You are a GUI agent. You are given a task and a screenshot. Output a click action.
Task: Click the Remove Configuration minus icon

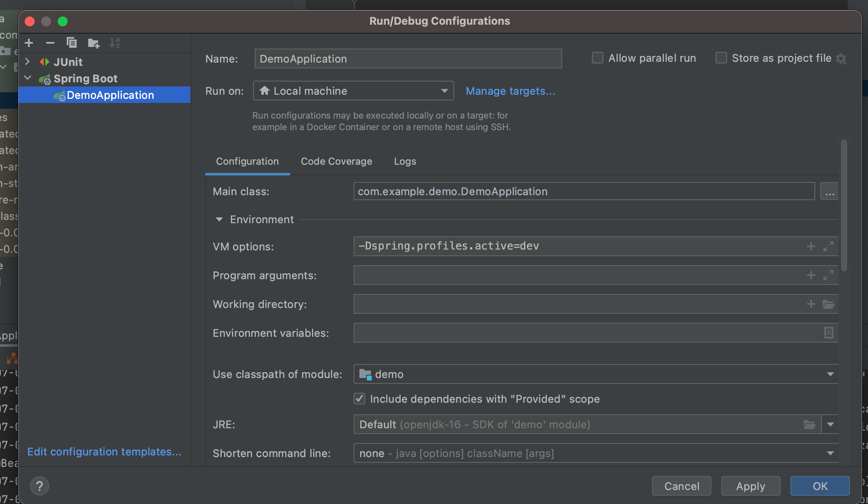pyautogui.click(x=50, y=43)
